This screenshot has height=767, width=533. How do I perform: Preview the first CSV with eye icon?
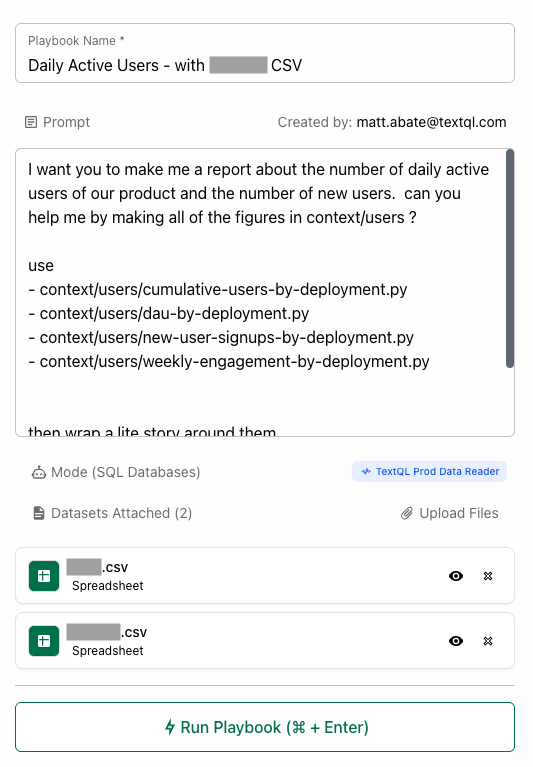456,576
